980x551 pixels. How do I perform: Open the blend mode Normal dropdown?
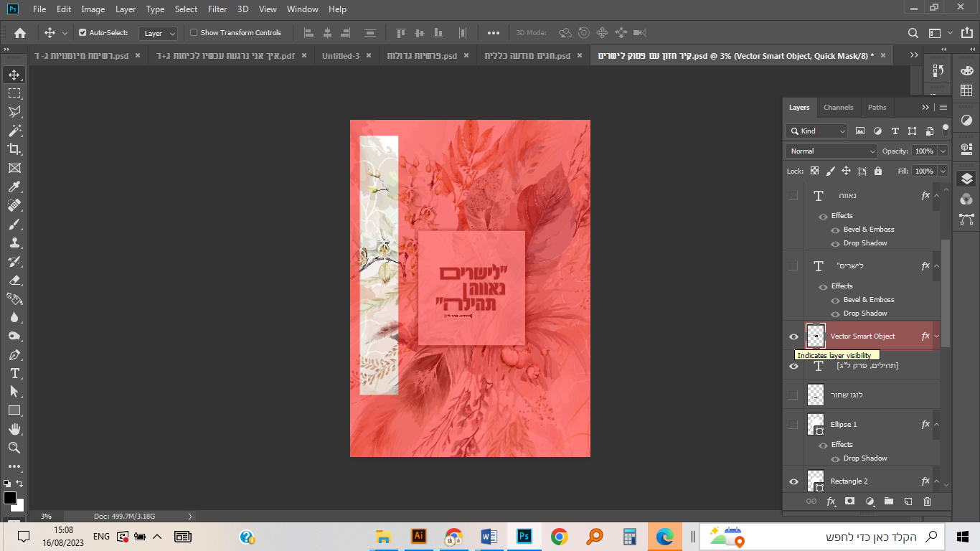pos(831,151)
